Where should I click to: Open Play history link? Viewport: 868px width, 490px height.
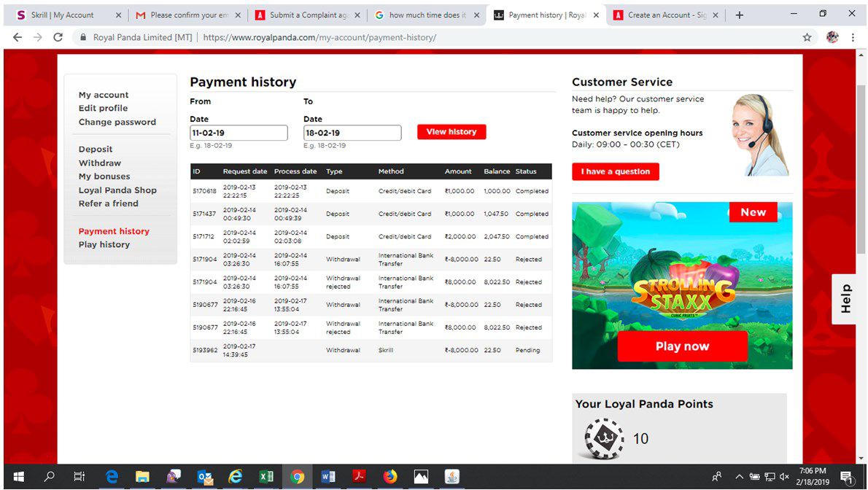[104, 244]
